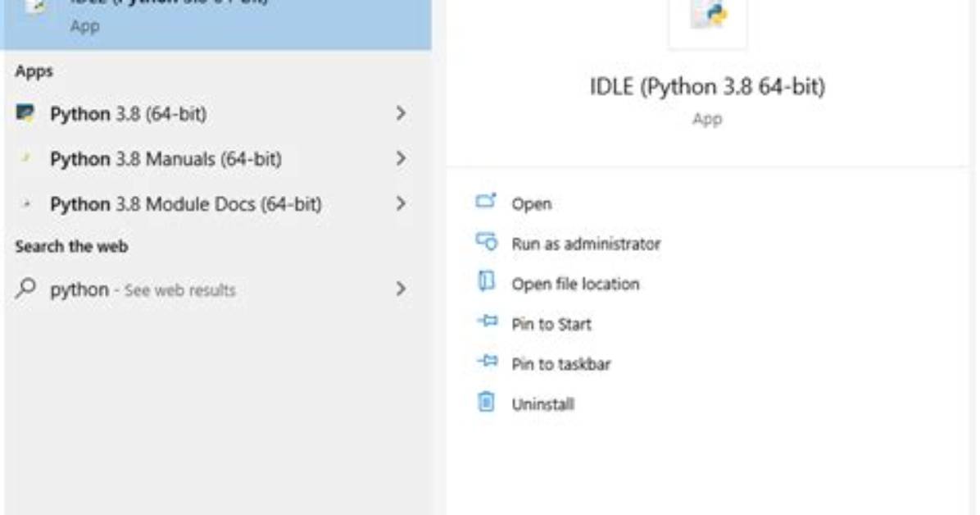Image resolution: width=980 pixels, height=515 pixels.
Task: Expand Python 3.8 (64-bit) chevron
Action: pyautogui.click(x=401, y=113)
